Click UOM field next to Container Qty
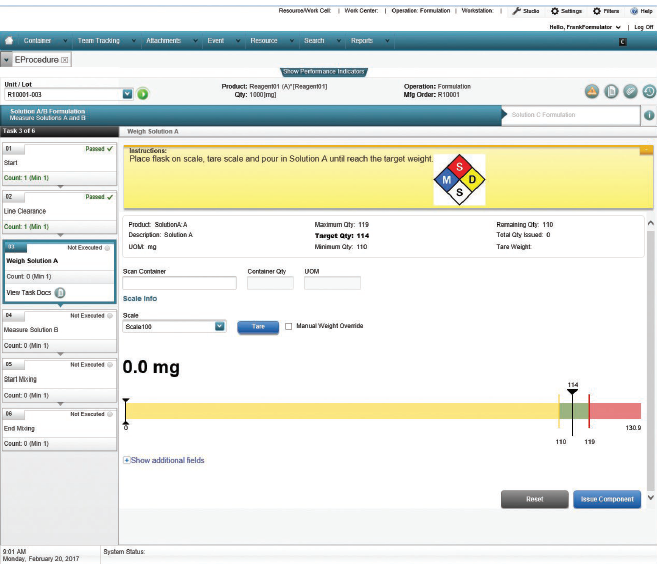 tap(332, 283)
